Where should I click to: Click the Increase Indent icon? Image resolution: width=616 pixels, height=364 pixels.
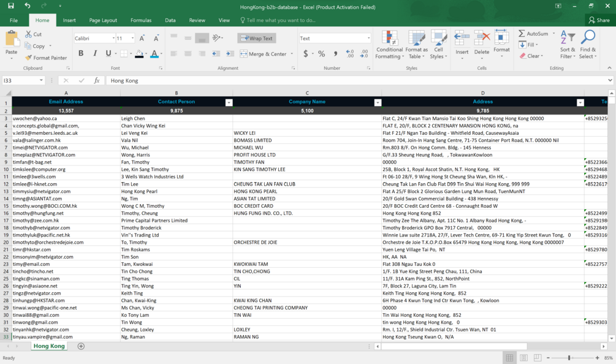[x=230, y=53]
